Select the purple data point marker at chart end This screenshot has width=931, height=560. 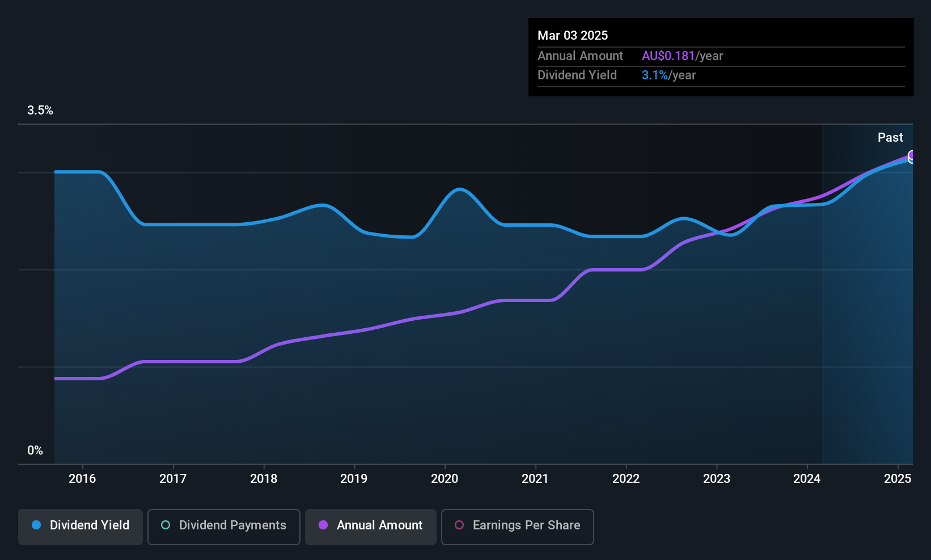click(912, 155)
